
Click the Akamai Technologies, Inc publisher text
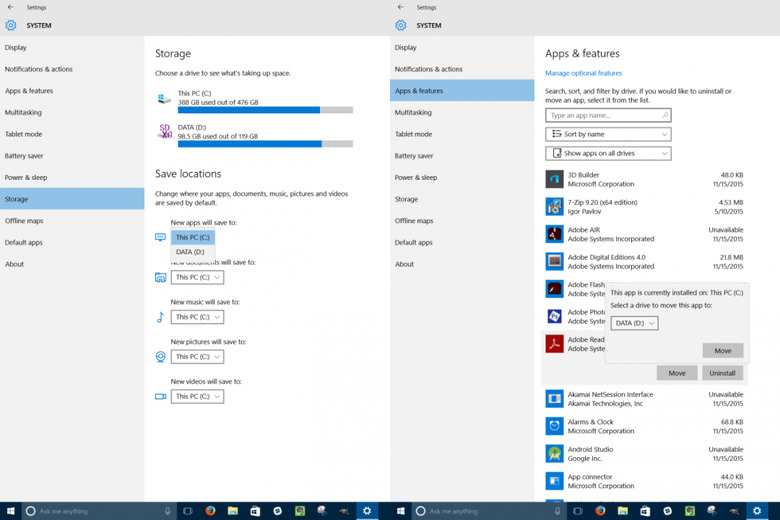click(605, 404)
